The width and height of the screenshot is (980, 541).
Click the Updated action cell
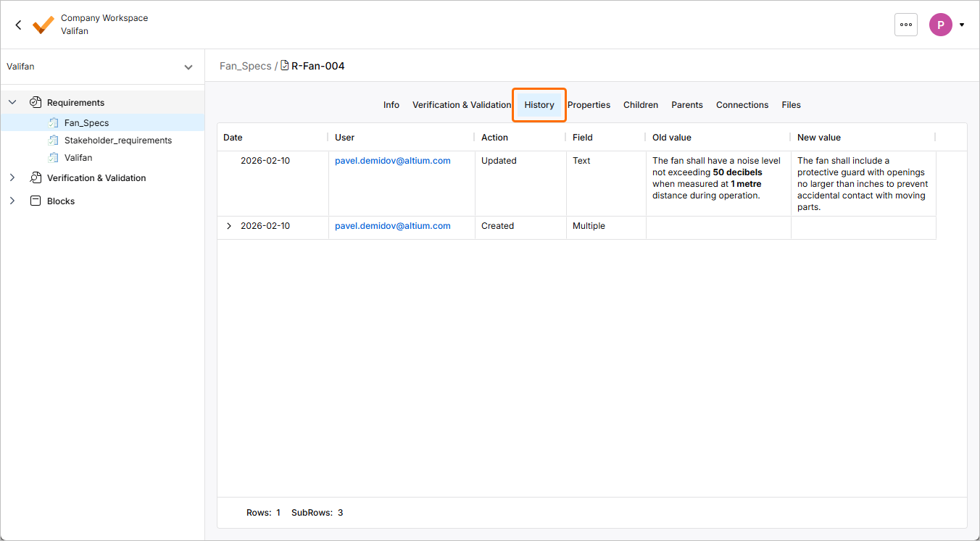499,161
